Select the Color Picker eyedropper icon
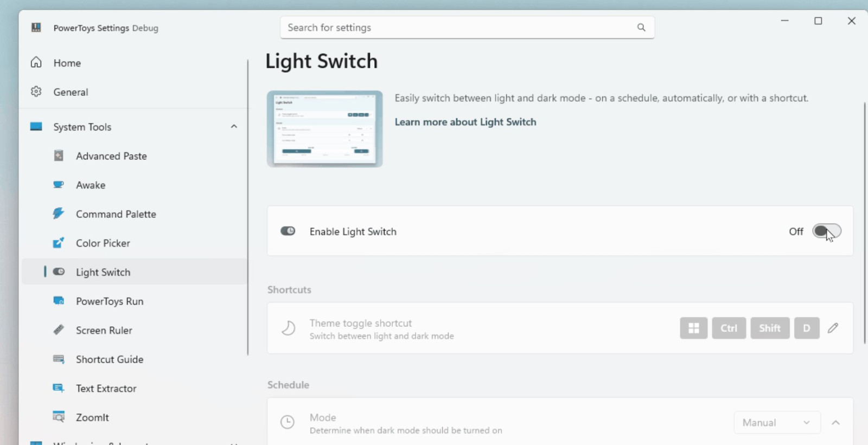The width and height of the screenshot is (868, 445). (x=59, y=243)
